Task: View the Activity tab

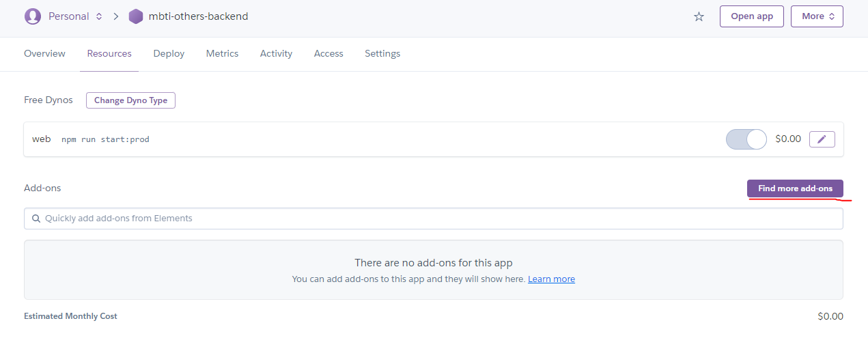Action: [276, 53]
